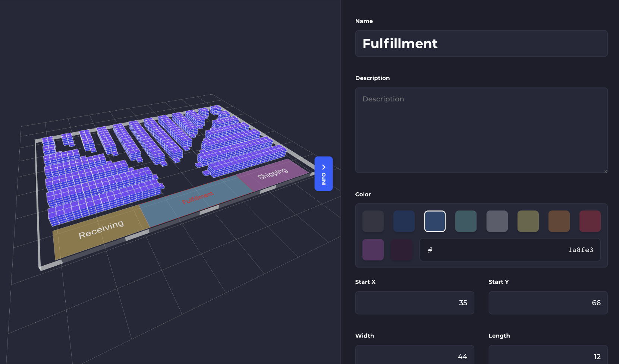Click the Start Y value field

tap(548, 303)
